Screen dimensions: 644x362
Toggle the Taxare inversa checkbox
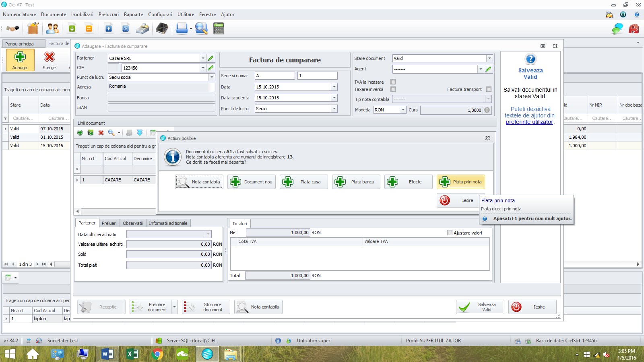(x=393, y=89)
